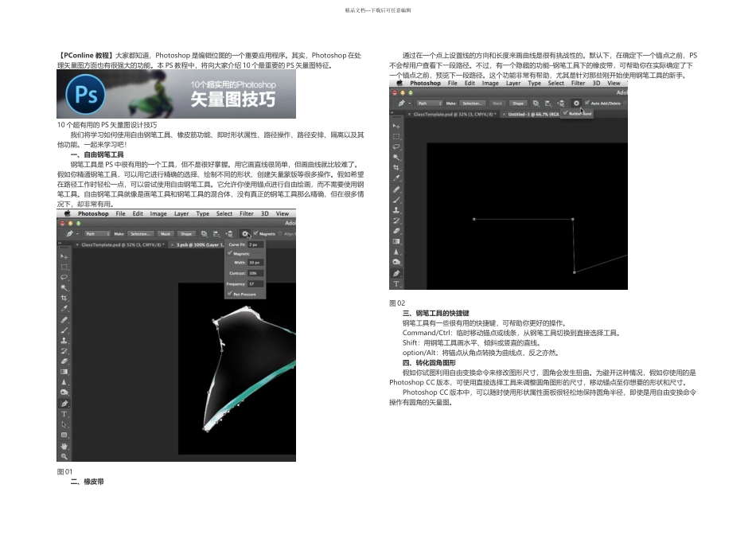Viewport: 756px width, 535px height.
Task: Open the Image menu in the Untitled-1 window
Action: pos(490,83)
